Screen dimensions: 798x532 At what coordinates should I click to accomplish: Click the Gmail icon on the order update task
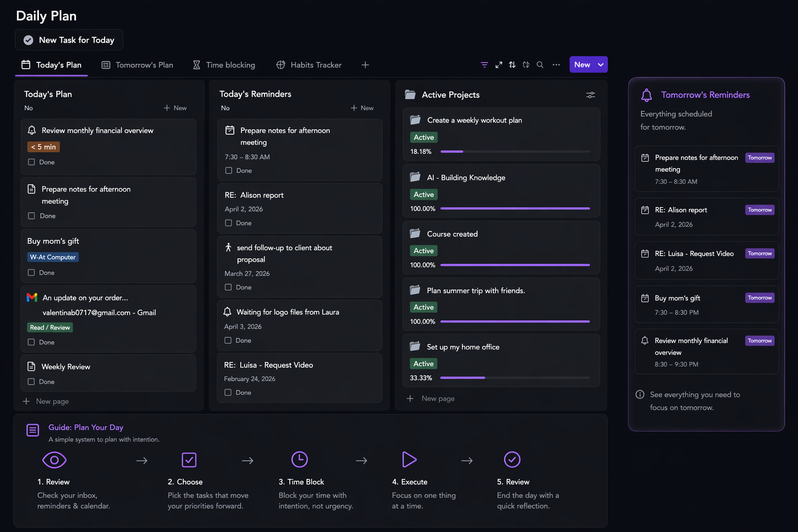point(32,297)
